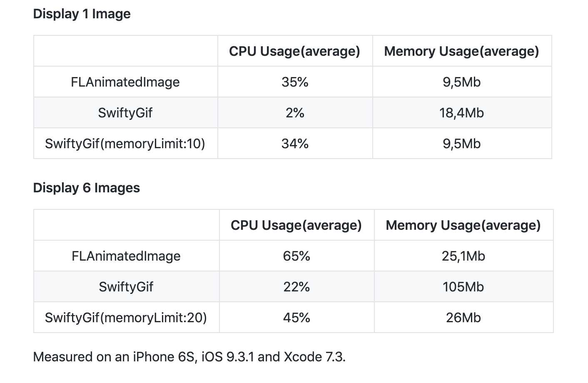Click the 18,4Mb memory value

(461, 113)
